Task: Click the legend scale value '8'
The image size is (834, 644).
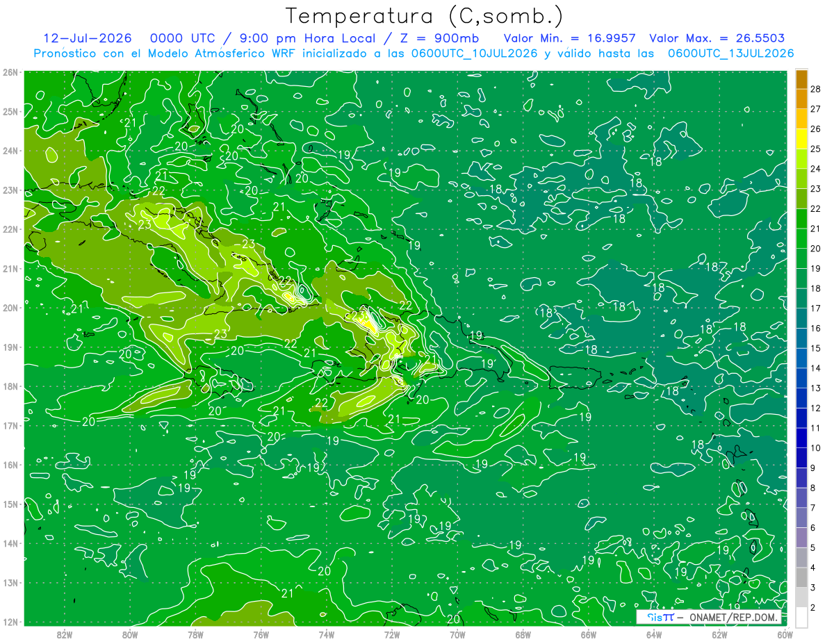Action: 813,488
